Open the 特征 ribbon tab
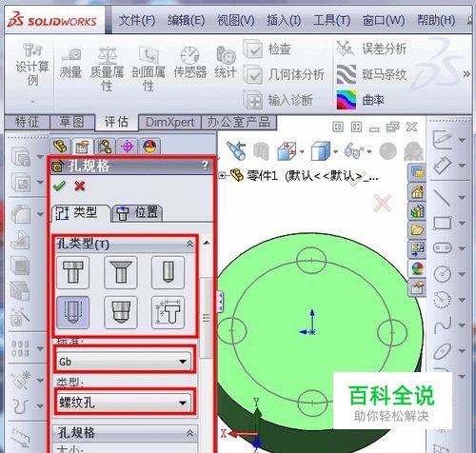 [x=27, y=122]
